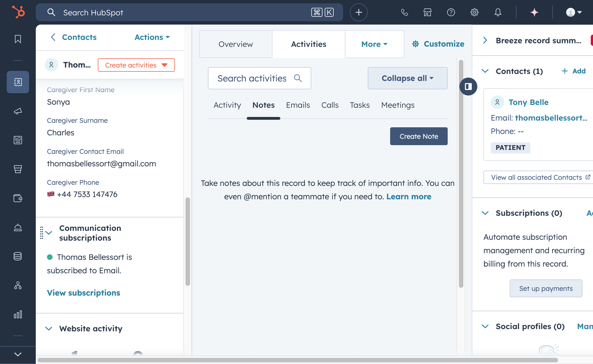Open the Marketing megaphone sidebar icon

pyautogui.click(x=18, y=111)
